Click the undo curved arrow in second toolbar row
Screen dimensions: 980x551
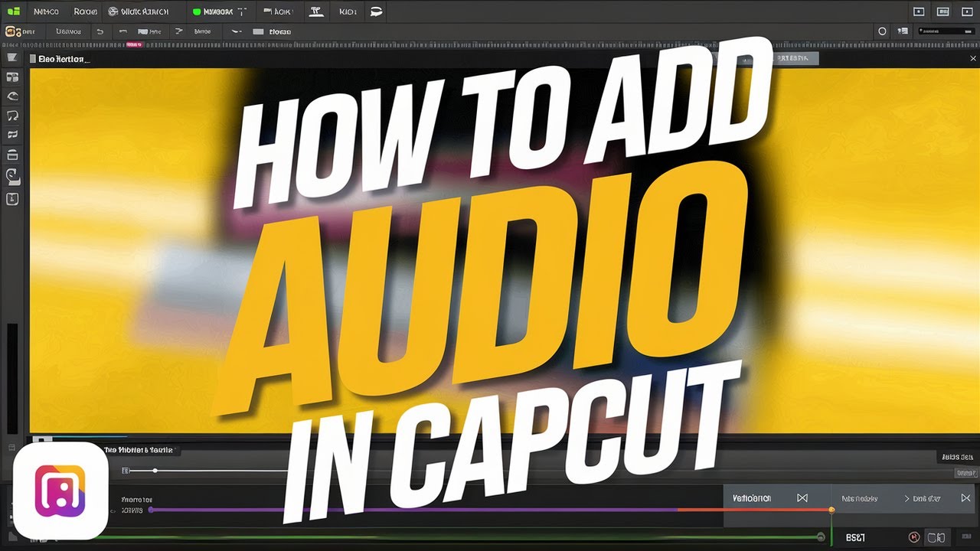(100, 31)
